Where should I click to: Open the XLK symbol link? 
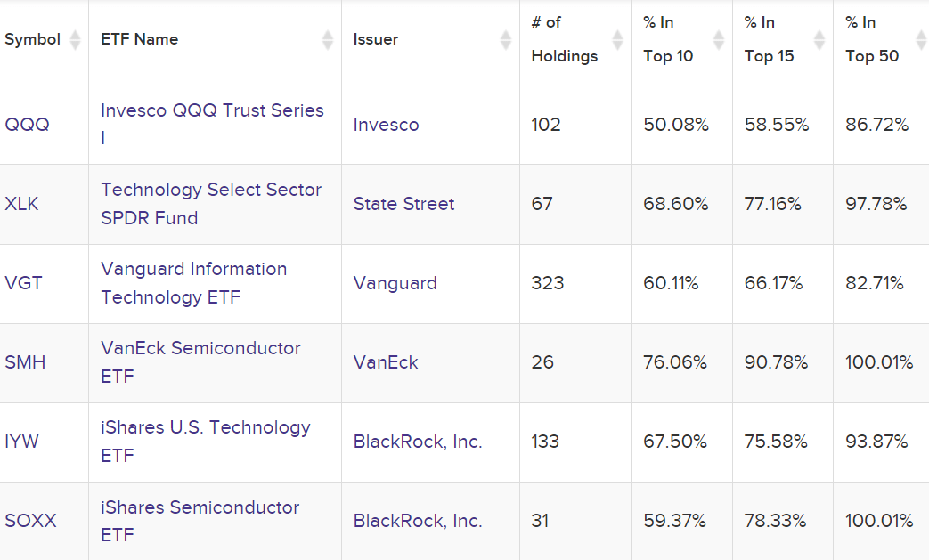(22, 204)
